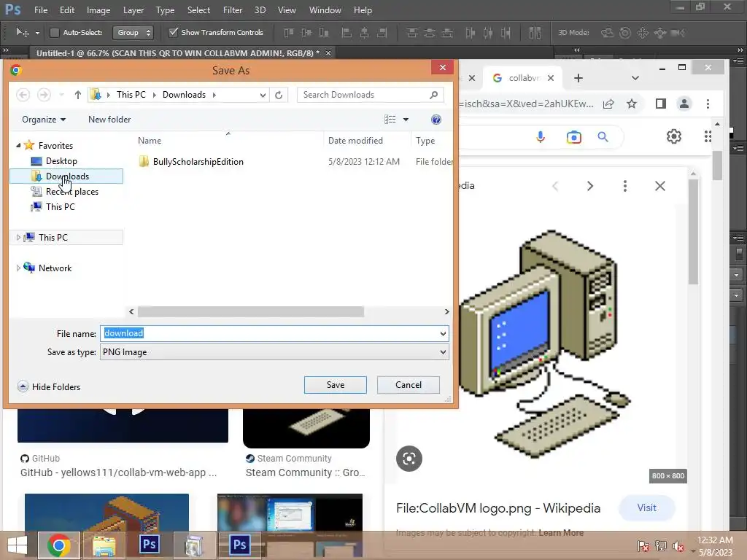The width and height of the screenshot is (747, 560).
Task: Expand the This PC tree node
Action: (18, 237)
